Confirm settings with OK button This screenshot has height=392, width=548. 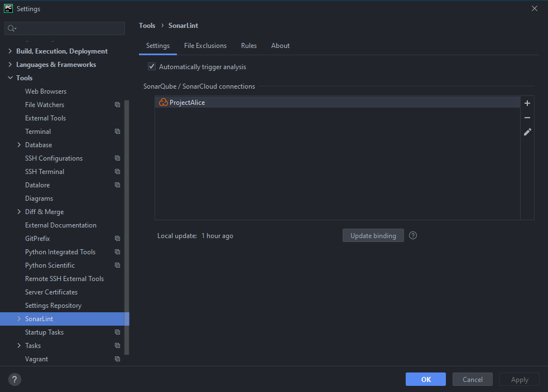[x=426, y=379]
